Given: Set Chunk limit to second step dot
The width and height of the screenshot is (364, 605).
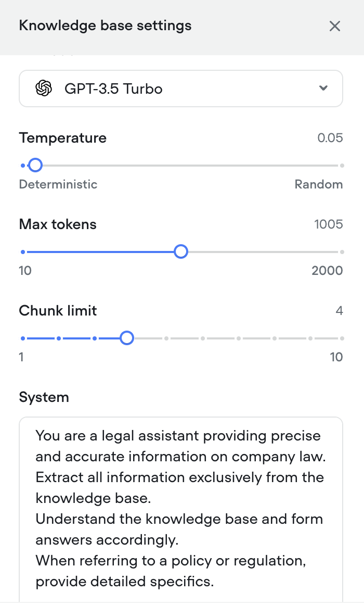Looking at the screenshot, I should (x=59, y=338).
